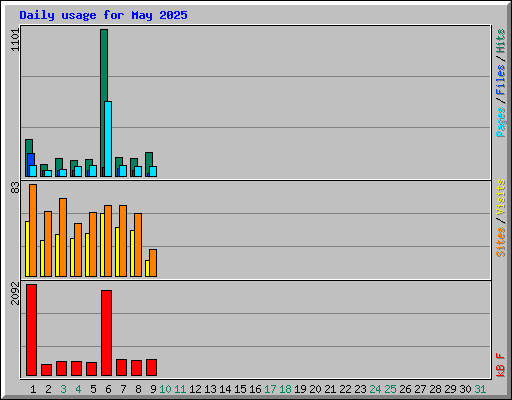Image resolution: width=512 pixels, height=400 pixels.
Task: Select the yellow Visits bar for day 6
Action: click(x=102, y=245)
